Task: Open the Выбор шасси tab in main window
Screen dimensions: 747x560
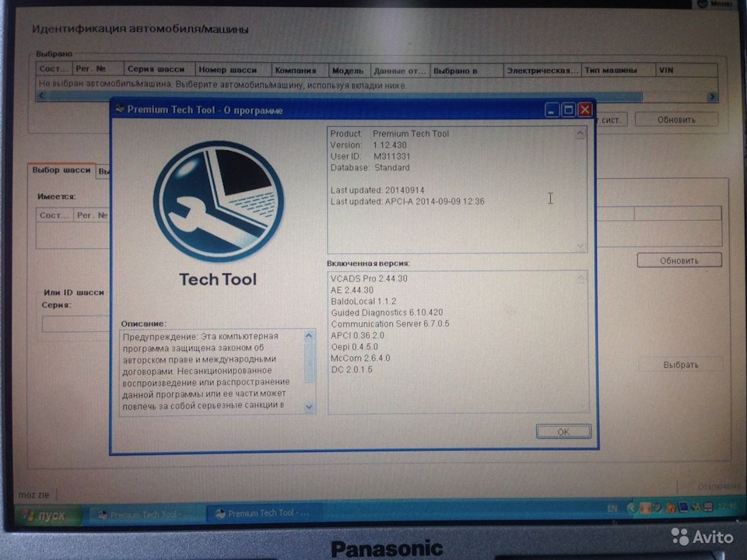Action: [x=61, y=170]
